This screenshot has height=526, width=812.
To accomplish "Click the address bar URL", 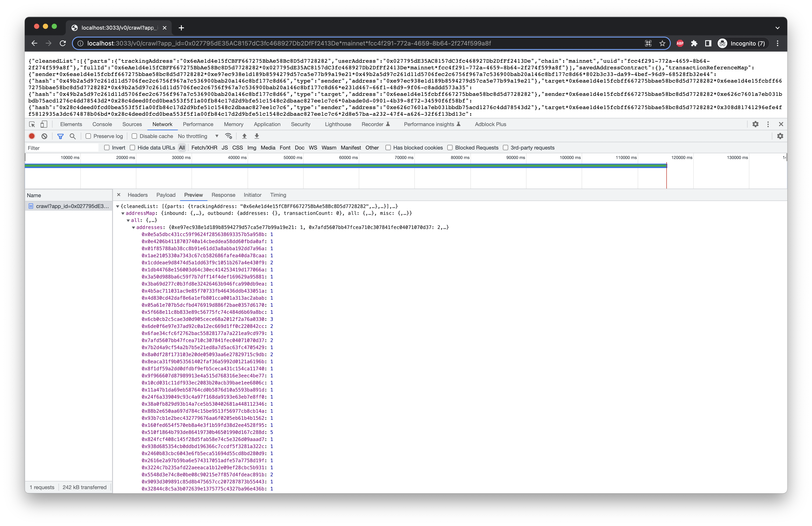I will [289, 43].
